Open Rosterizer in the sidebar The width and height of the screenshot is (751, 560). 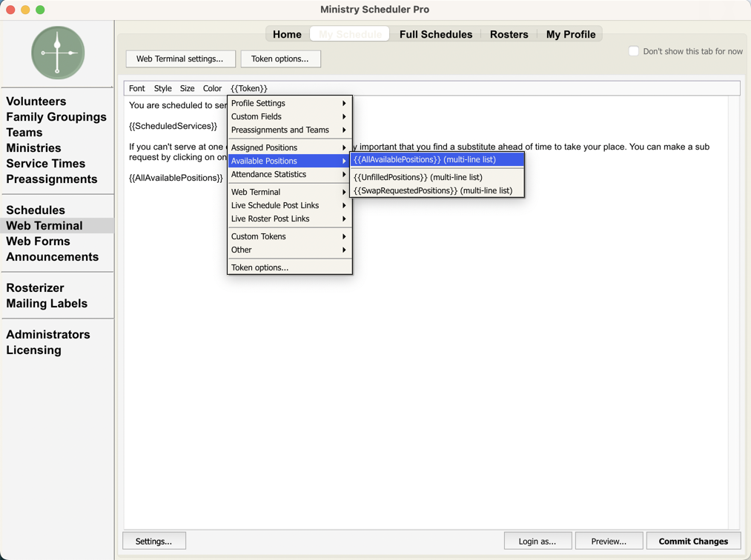[x=35, y=288]
